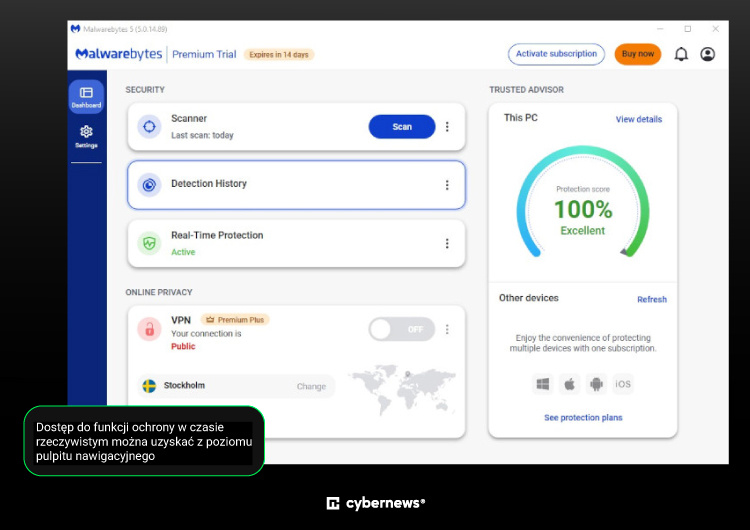Click the Detection History icon
The height and width of the screenshot is (530, 750).
[x=149, y=185]
